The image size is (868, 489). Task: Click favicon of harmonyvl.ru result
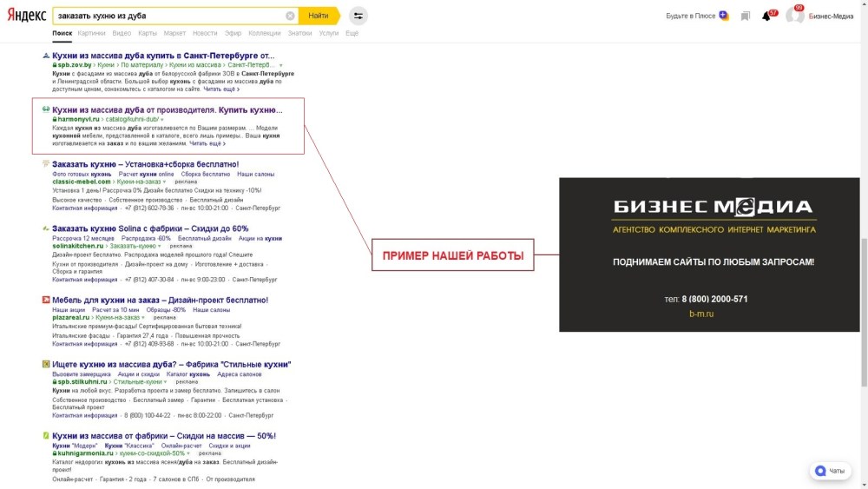46,109
